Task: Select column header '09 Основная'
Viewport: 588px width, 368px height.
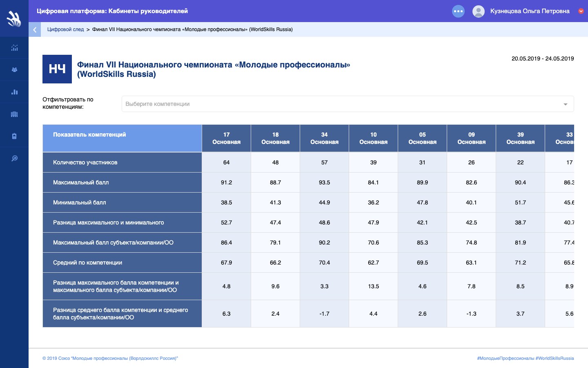Action: click(471, 138)
